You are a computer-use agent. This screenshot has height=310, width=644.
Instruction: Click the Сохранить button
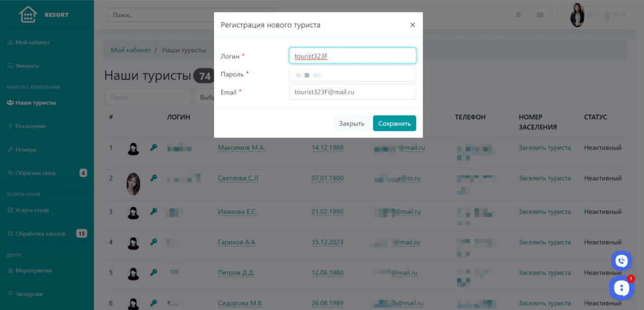(x=394, y=124)
